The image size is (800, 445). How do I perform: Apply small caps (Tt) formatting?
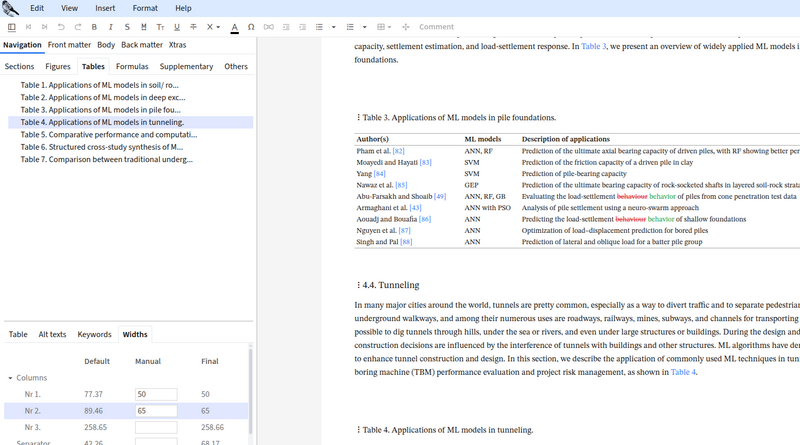160,27
